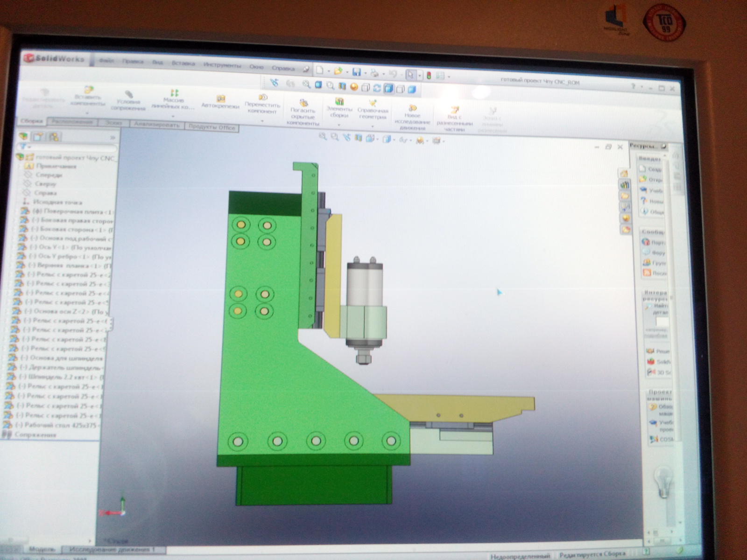Viewport: 747px width, 560px height.
Task: Open the Инструменты menu
Action: (222, 65)
